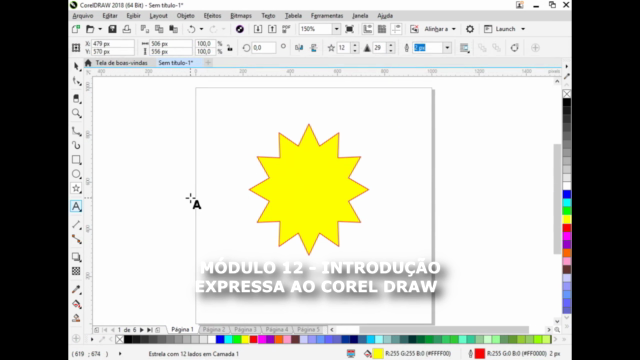Click the X position field
640x360 pixels.
click(113, 43)
